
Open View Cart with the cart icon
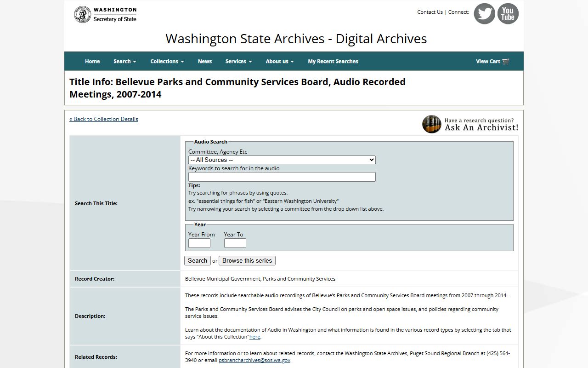coord(492,61)
